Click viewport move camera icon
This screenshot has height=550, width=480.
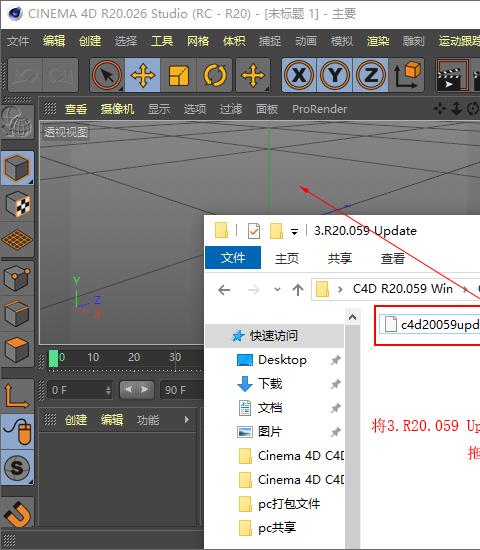(440, 109)
